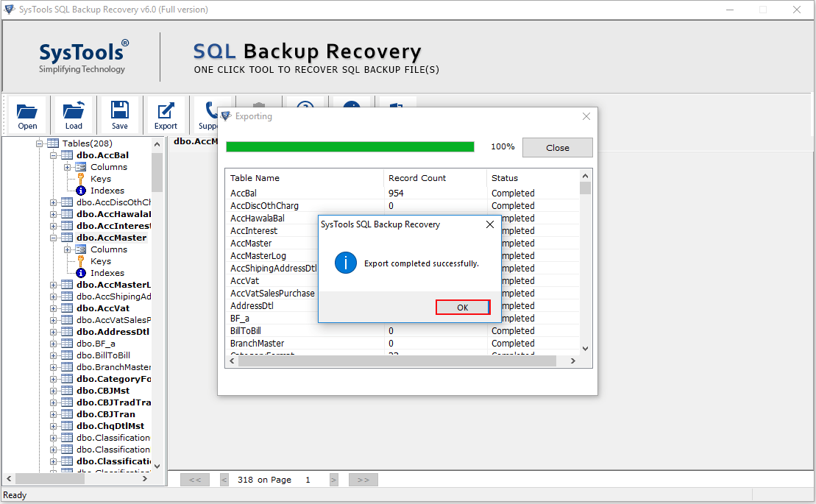
Task: Select dbo.BF_a table in tree
Action: (x=96, y=344)
